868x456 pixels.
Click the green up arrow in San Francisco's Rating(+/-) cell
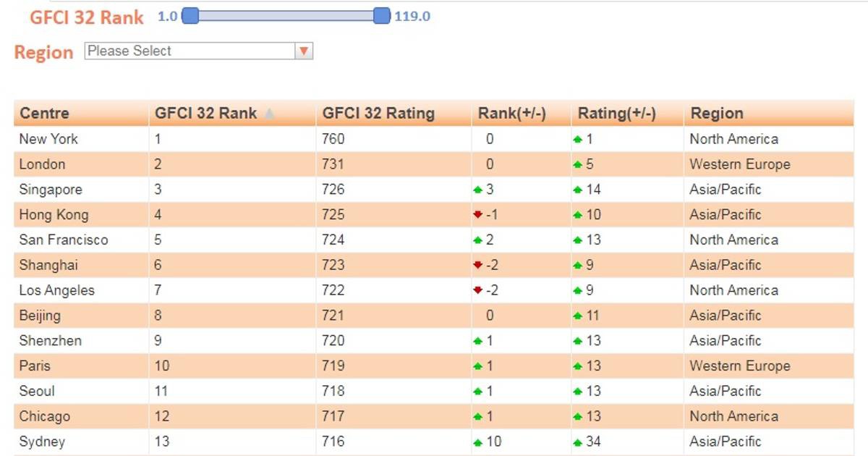(577, 240)
